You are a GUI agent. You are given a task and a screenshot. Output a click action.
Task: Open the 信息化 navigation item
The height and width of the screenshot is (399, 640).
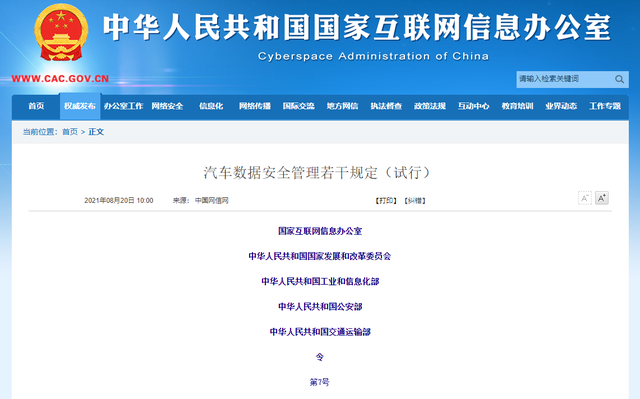point(211,106)
